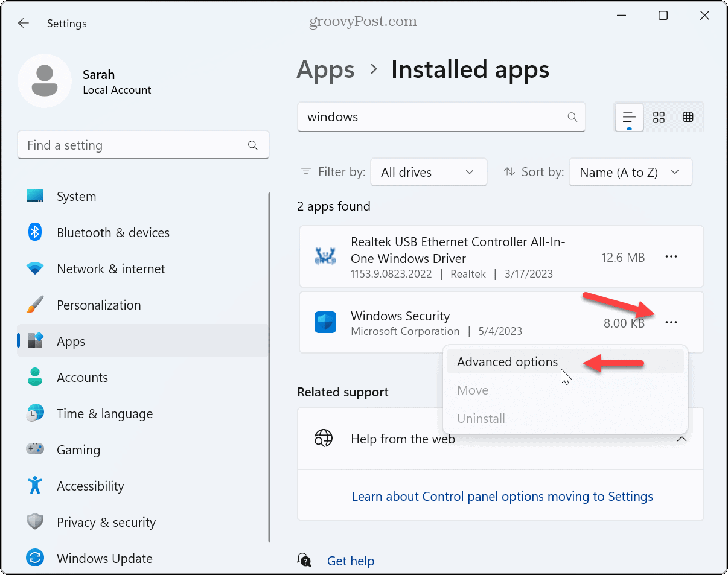
Task: Click the Bluetooth icon in sidebar
Action: pyautogui.click(x=35, y=232)
